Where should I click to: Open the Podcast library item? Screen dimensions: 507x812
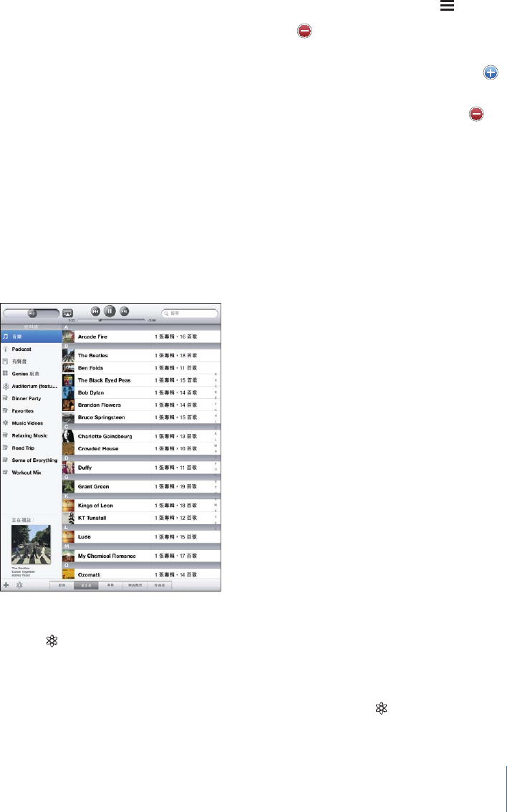(31, 349)
